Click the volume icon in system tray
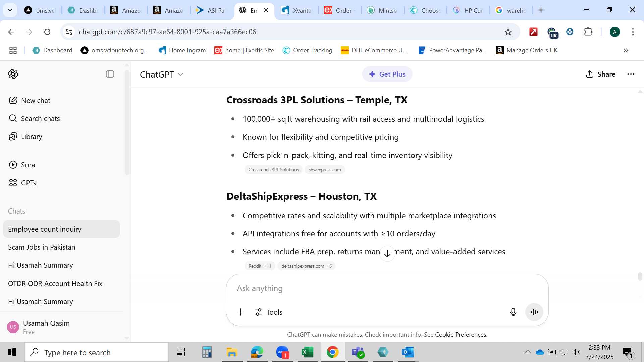 576,352
